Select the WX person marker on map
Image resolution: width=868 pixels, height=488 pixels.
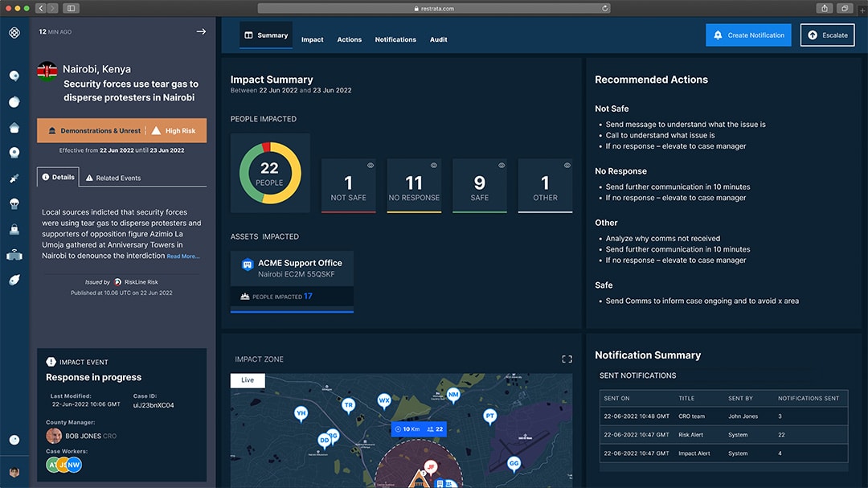click(x=384, y=401)
